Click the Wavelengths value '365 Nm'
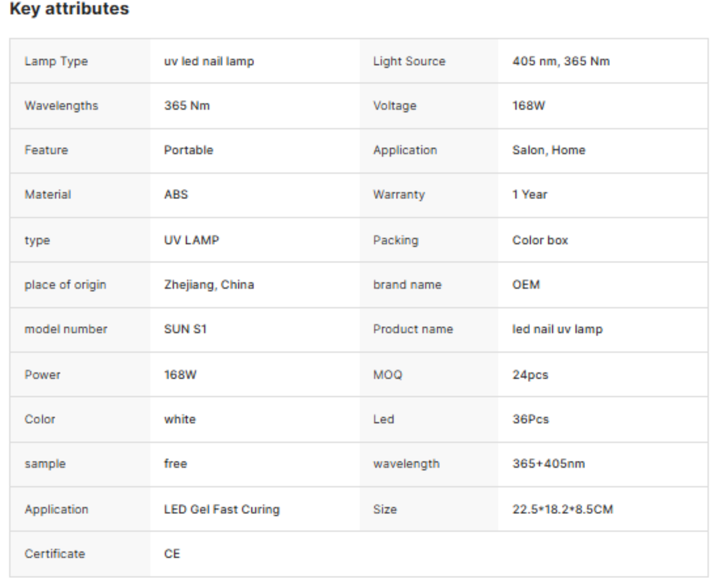 [187, 106]
